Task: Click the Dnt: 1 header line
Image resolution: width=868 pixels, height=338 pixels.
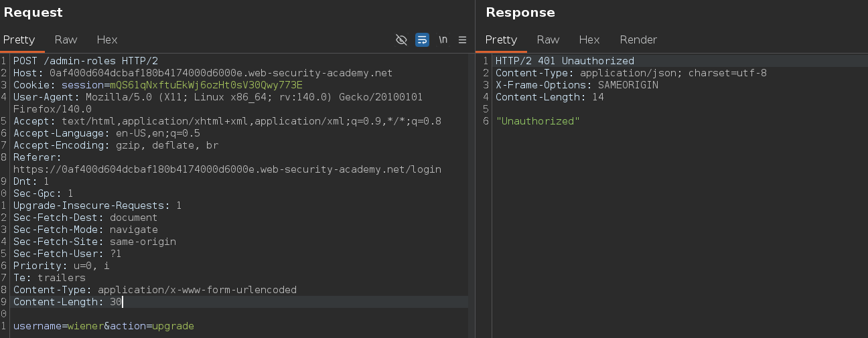Action: click(31, 181)
